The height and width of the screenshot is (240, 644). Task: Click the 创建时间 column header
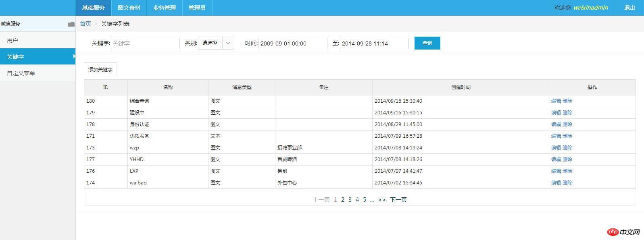461,87
